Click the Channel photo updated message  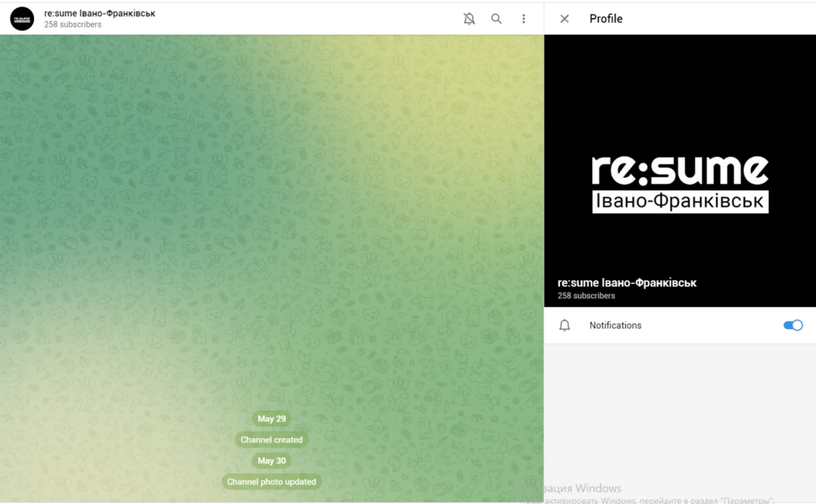(x=271, y=481)
